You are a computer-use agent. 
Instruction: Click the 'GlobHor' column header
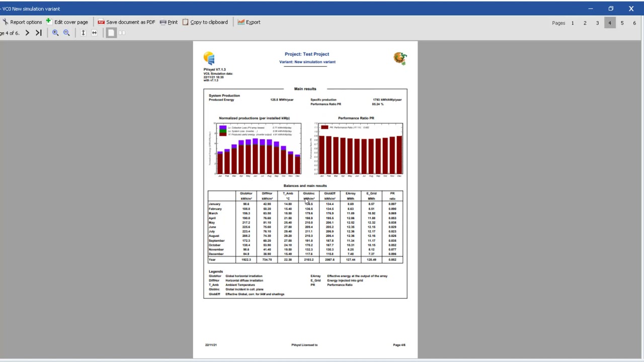pyautogui.click(x=246, y=194)
